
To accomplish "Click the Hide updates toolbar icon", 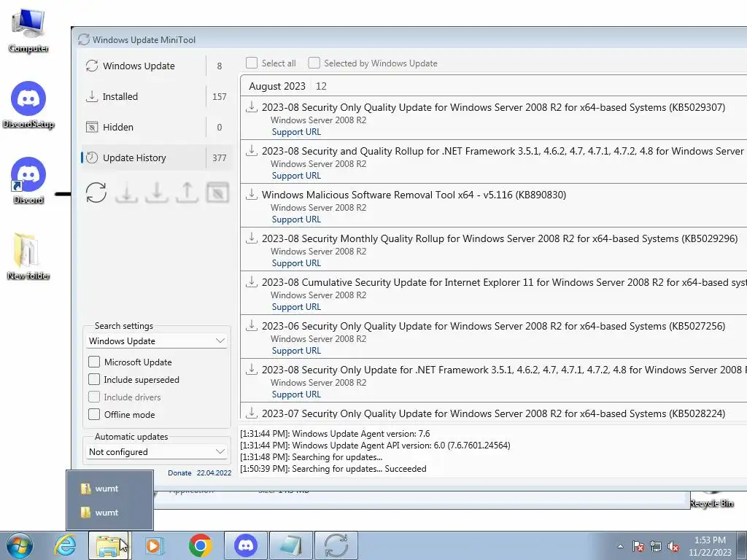I will tap(217, 192).
